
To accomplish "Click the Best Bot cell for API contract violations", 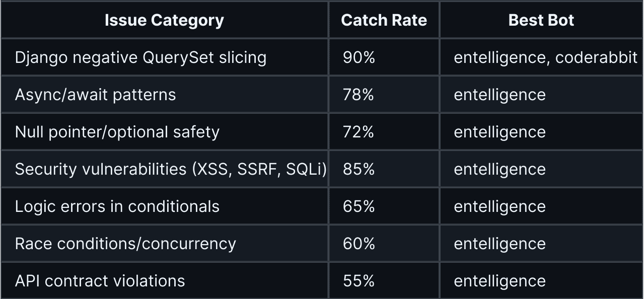I will point(499,281).
